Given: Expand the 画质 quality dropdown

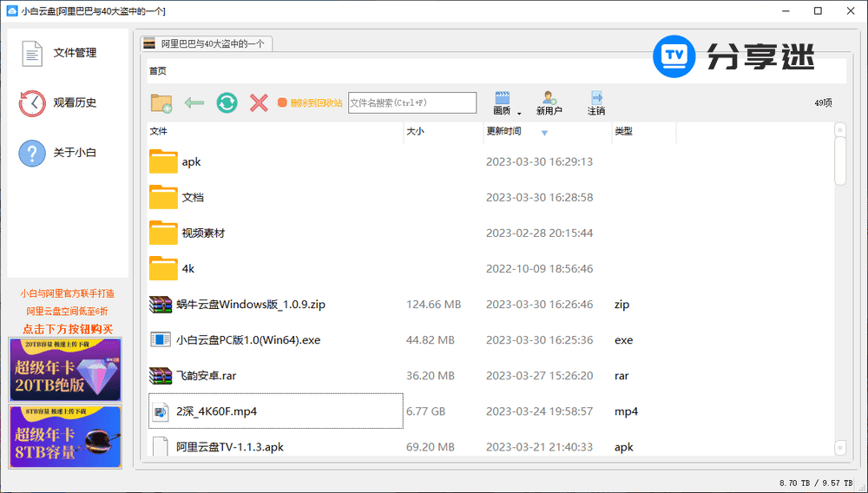Looking at the screenshot, I should [519, 113].
